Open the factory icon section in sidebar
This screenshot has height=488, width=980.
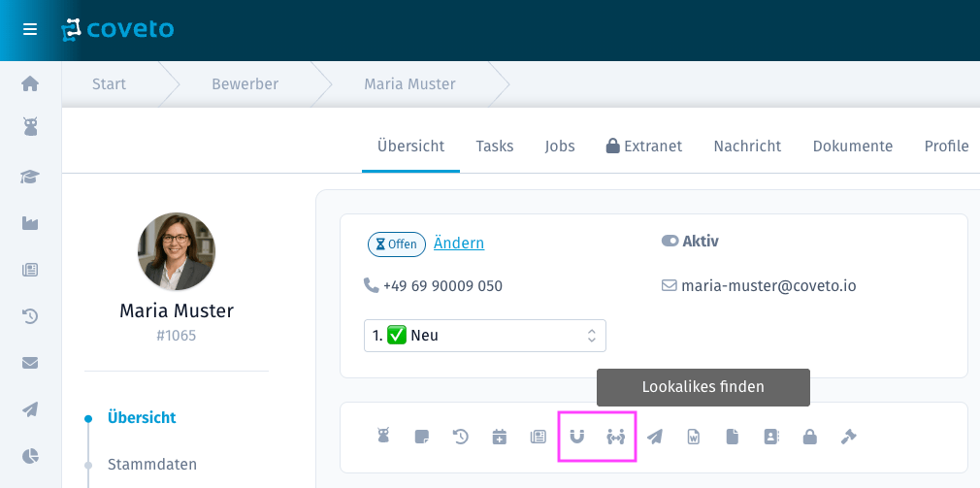[x=30, y=223]
